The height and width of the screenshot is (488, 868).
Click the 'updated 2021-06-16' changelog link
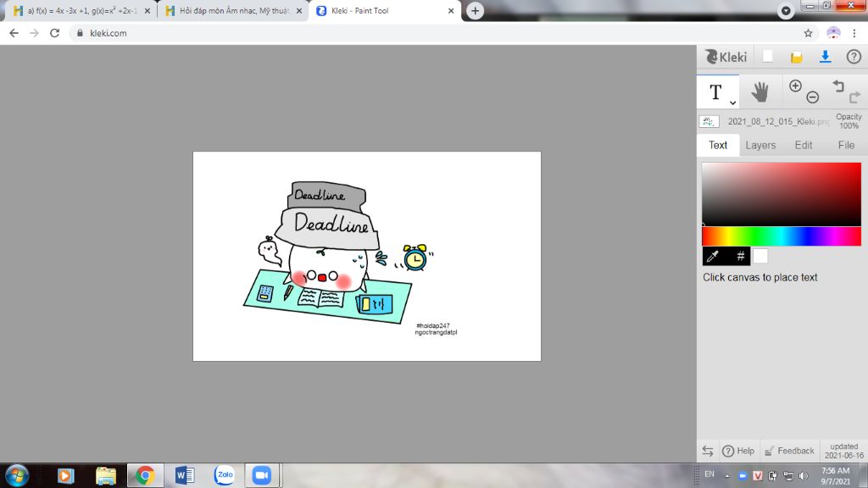click(843, 451)
